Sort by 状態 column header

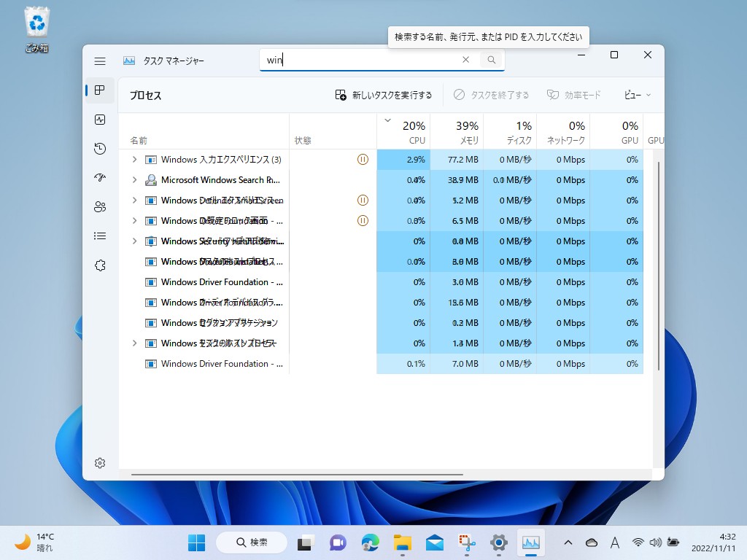coord(333,131)
